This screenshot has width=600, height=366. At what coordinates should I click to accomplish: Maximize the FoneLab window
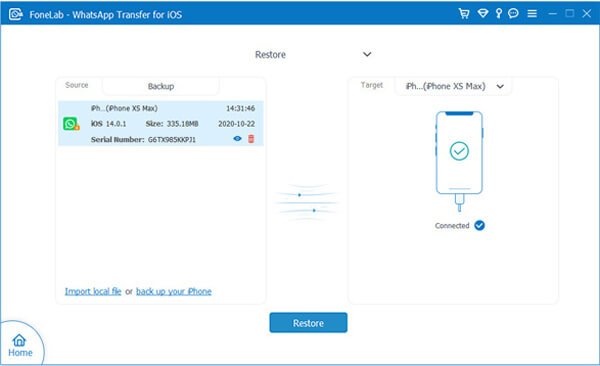point(569,14)
